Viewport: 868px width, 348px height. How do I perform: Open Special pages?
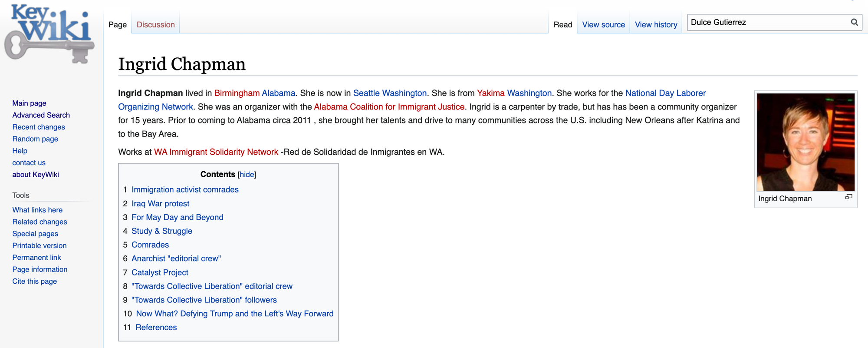tap(35, 234)
